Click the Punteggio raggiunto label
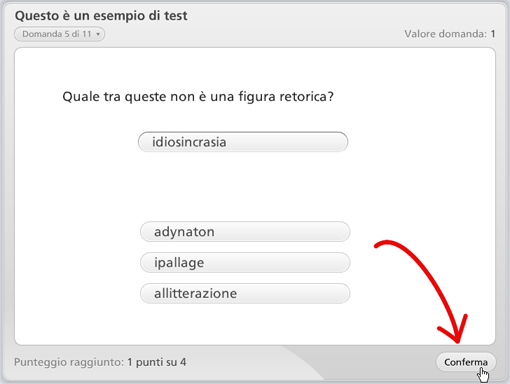 [69, 362]
